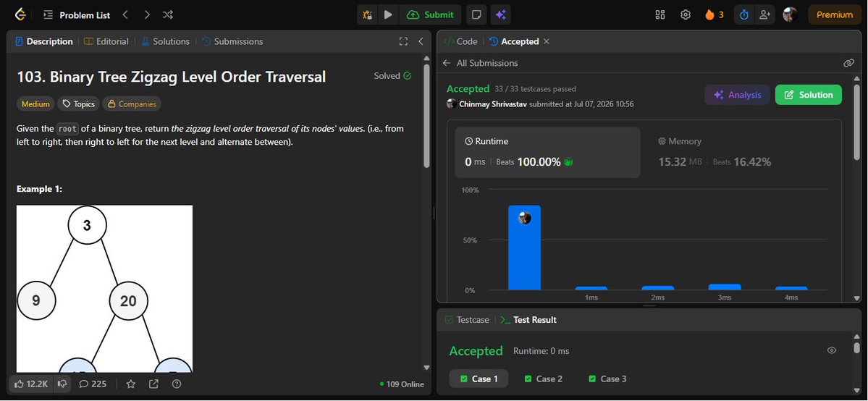Viewport: 868px width, 401px height.
Task: Open the profile avatar menu
Action: (790, 15)
